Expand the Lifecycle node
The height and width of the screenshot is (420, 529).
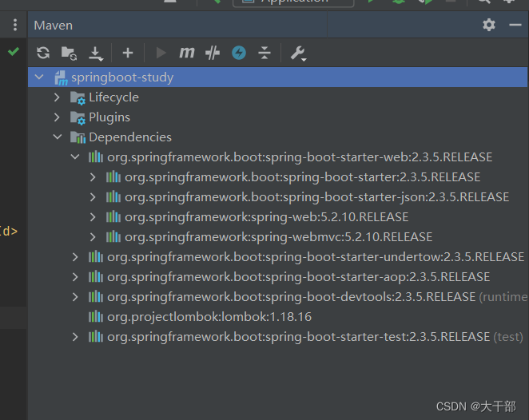[57, 97]
